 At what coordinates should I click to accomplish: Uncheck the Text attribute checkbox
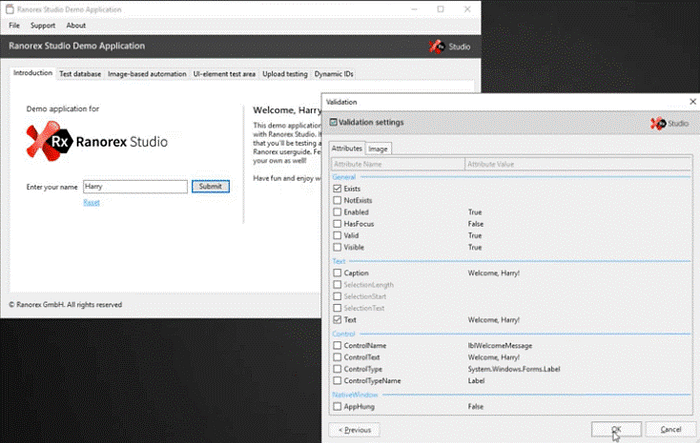tap(337, 319)
